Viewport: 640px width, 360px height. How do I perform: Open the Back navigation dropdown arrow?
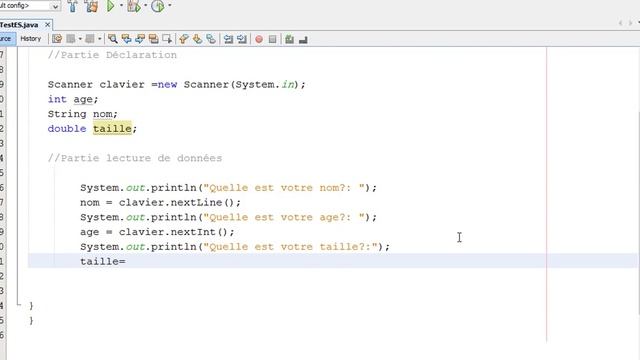tap(80, 39)
